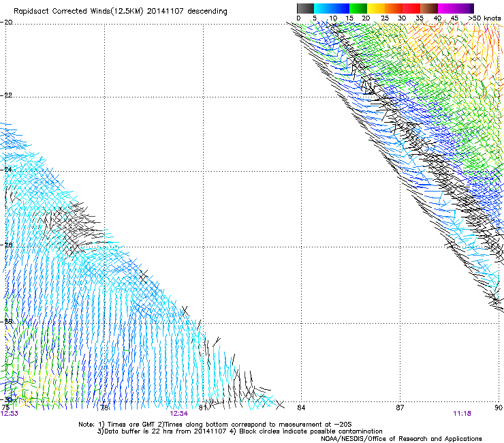Click the '-20' latitude axis label
504x443 pixels.
(7, 22)
